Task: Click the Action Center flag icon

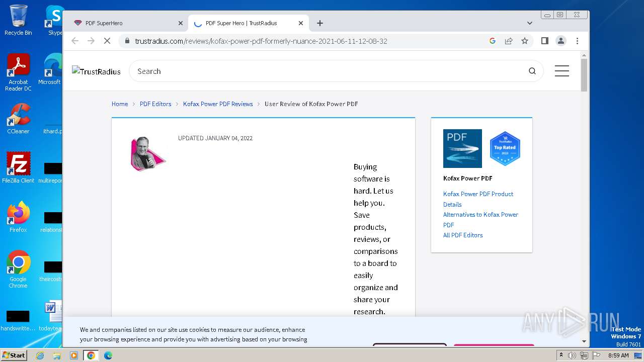Action: [596, 355]
